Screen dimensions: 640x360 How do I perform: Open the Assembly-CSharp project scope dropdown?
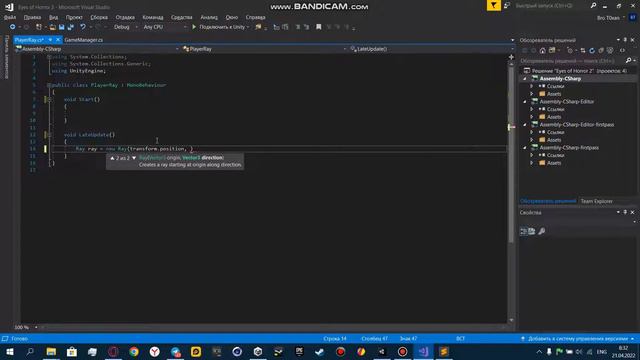[x=97, y=49]
